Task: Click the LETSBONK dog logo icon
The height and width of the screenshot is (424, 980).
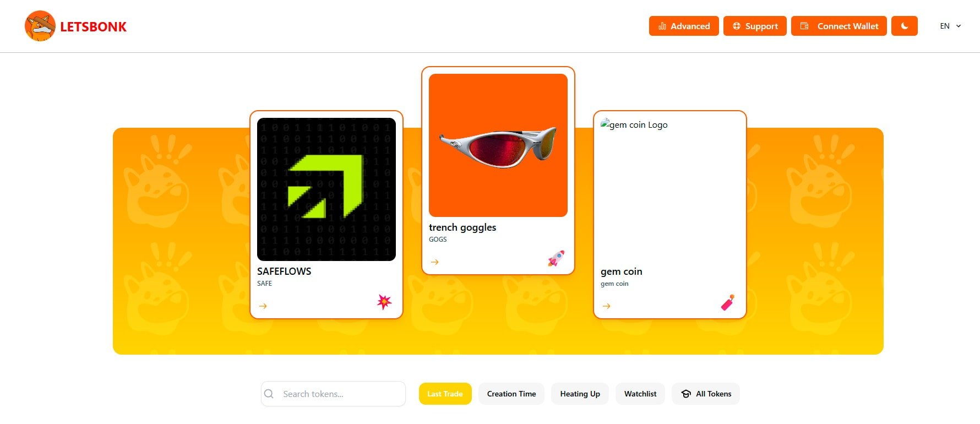Action: pos(40,26)
